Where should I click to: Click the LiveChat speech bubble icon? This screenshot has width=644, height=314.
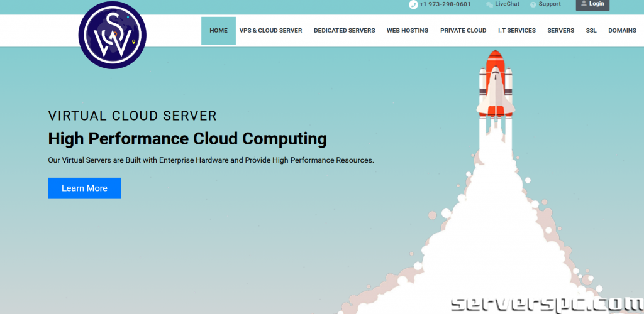(489, 4)
